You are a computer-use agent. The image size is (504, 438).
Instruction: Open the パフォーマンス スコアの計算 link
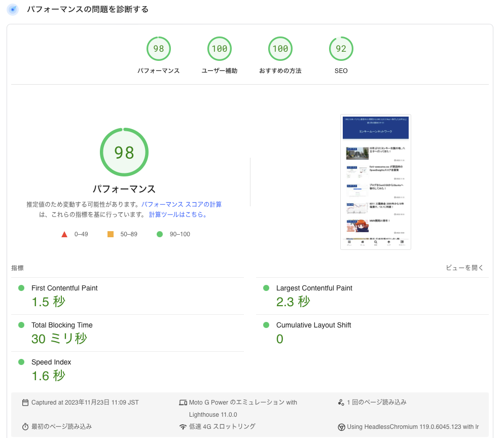pyautogui.click(x=181, y=204)
